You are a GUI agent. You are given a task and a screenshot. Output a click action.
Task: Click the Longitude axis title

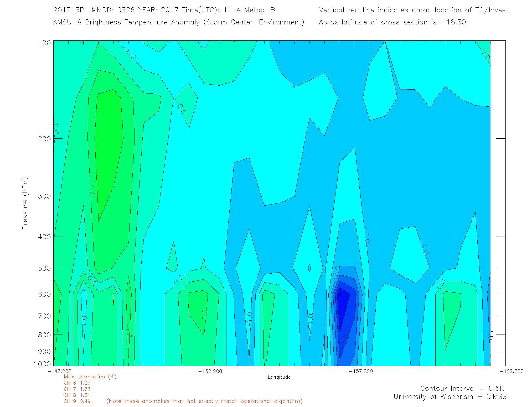click(279, 377)
